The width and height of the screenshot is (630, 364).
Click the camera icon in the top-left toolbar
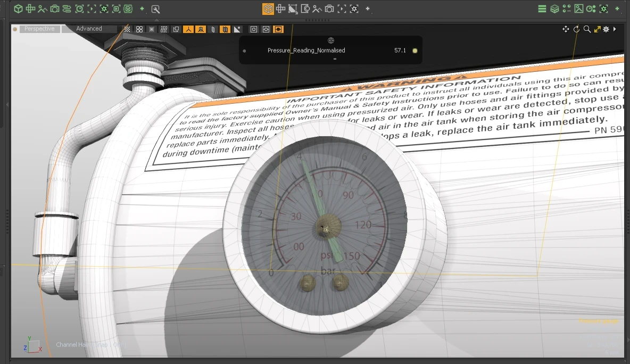54,9
